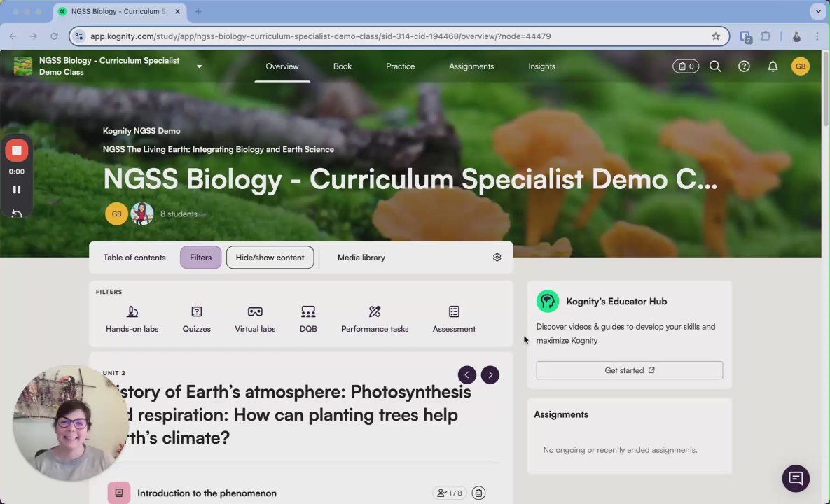Screen dimensions: 830x504
Task: Click the Introduction to the phenomenon pink section icon
Action: point(118,493)
